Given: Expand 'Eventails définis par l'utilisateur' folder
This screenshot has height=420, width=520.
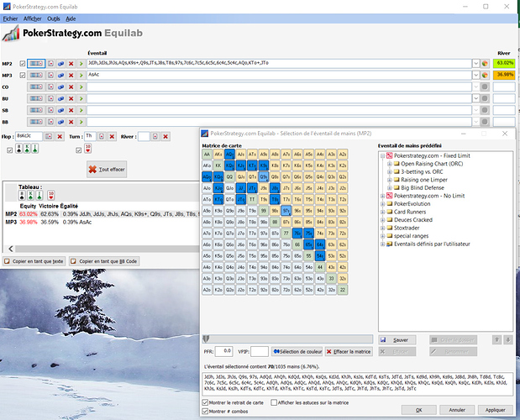Looking at the screenshot, I should 382,244.
